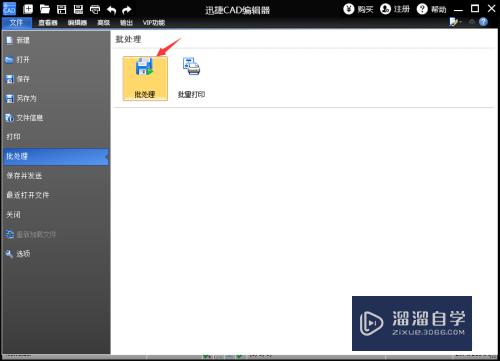This screenshot has height=361, width=500.
Task: Click the New file icon in title bar
Action: pyautogui.click(x=28, y=9)
